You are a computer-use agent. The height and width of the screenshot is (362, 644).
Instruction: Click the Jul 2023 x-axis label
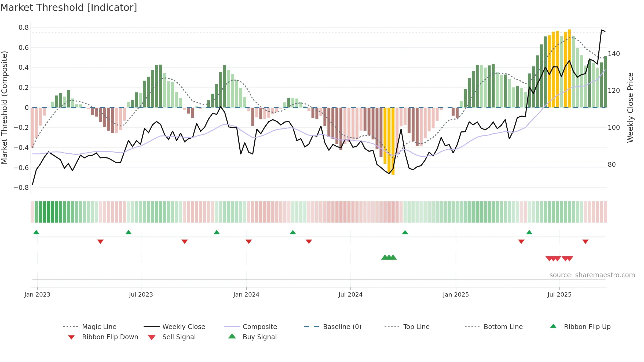click(141, 295)
